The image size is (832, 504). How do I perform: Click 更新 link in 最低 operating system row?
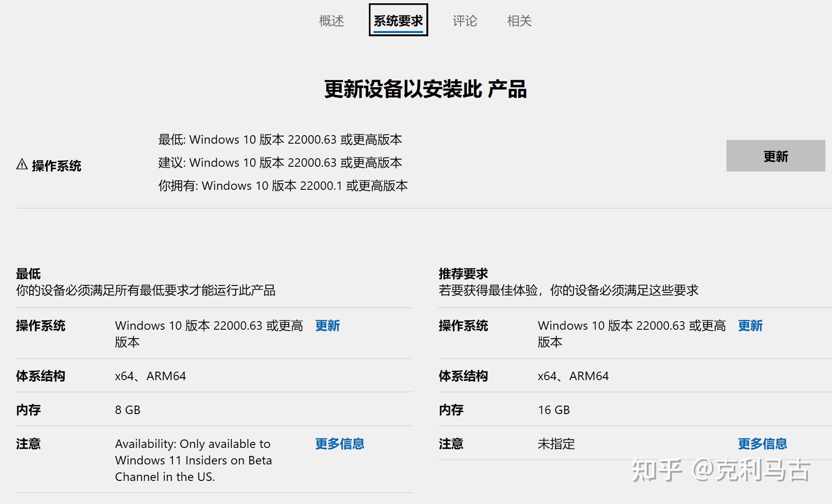327,325
